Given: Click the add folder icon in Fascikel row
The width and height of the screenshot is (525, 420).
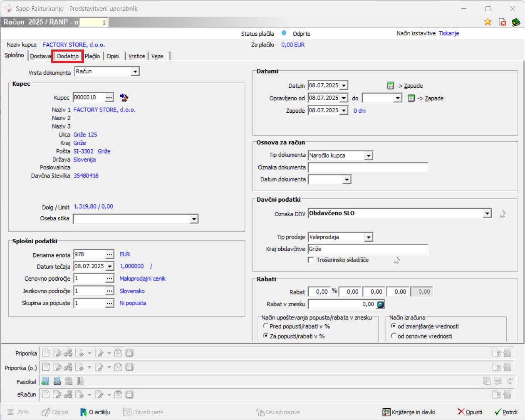Looking at the screenshot, I should tap(46, 381).
